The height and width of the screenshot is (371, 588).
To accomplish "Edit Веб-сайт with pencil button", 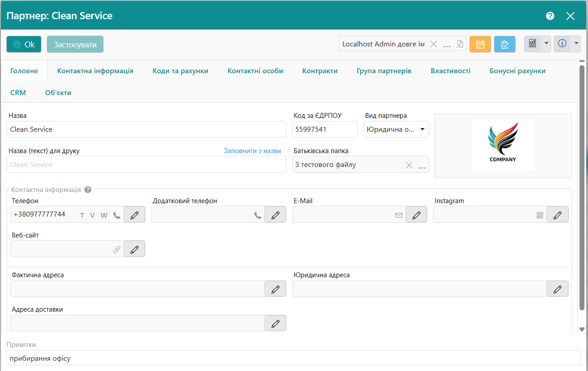I will coord(134,249).
